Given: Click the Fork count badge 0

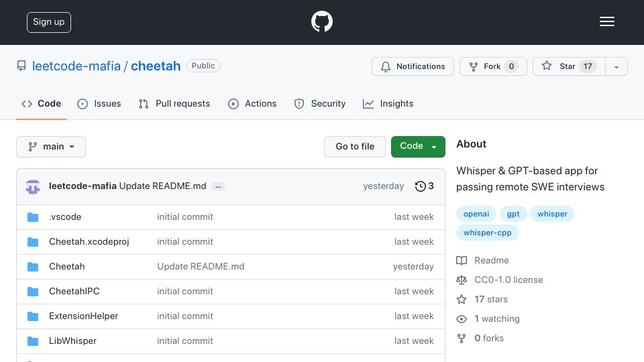Looking at the screenshot, I should coord(511,66).
